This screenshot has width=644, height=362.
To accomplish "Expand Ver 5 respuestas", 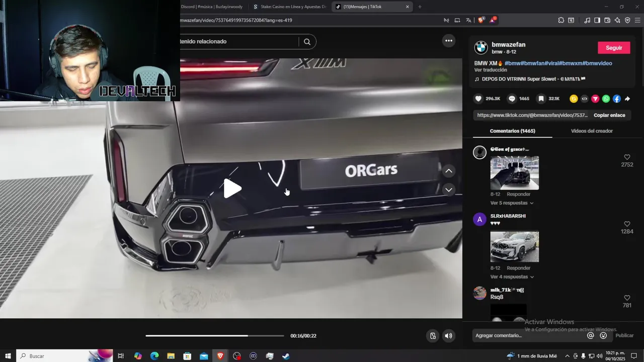I will point(512,203).
